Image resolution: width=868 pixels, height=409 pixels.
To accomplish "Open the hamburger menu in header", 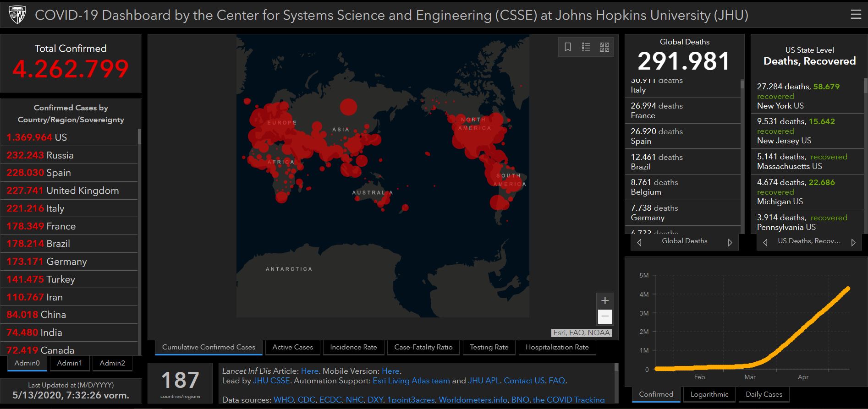I will pyautogui.click(x=856, y=15).
